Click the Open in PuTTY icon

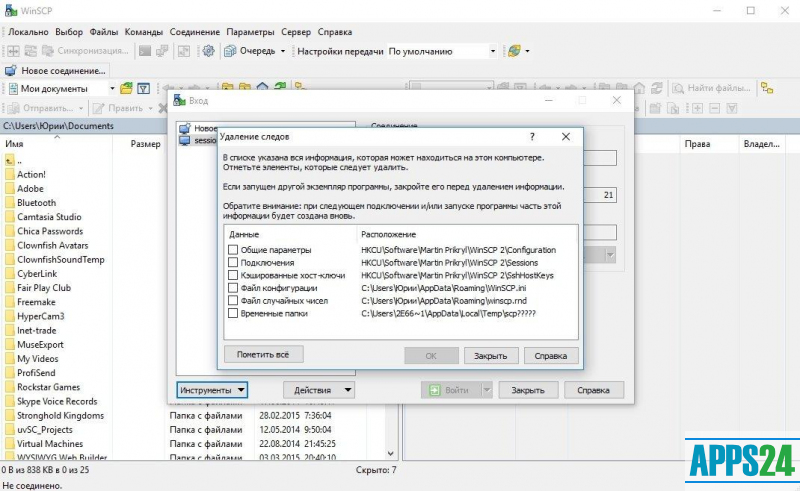click(x=162, y=51)
